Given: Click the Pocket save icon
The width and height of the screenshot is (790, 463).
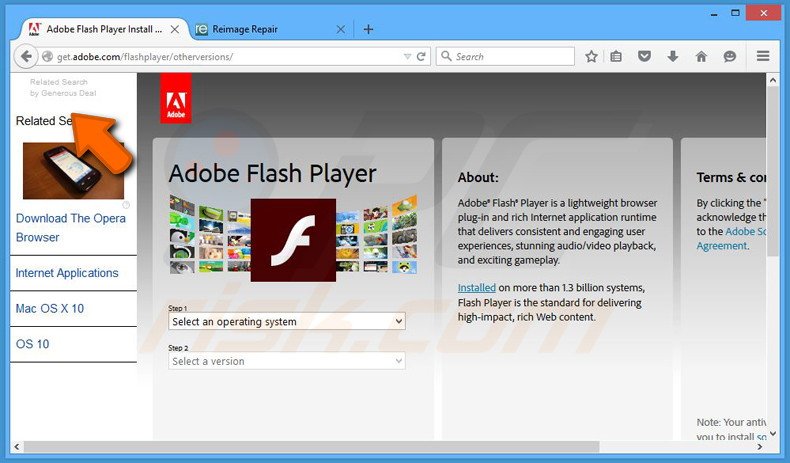Looking at the screenshot, I should tap(644, 57).
